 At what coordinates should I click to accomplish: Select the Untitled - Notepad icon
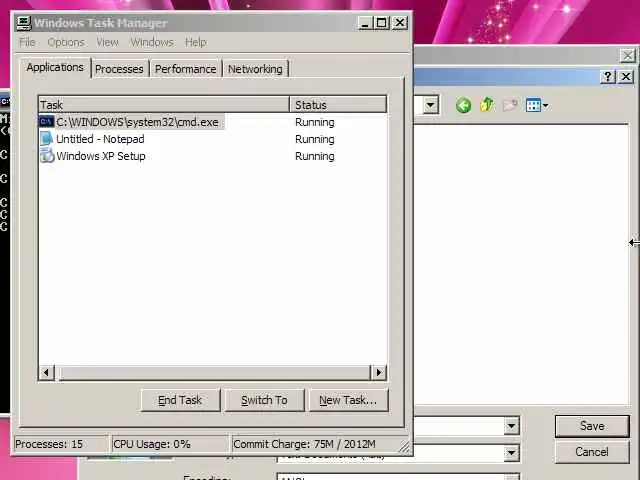[47, 139]
